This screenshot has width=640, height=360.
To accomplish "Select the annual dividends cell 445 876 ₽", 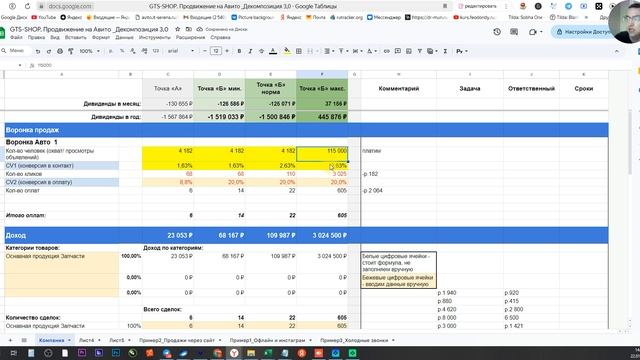I will [322, 117].
